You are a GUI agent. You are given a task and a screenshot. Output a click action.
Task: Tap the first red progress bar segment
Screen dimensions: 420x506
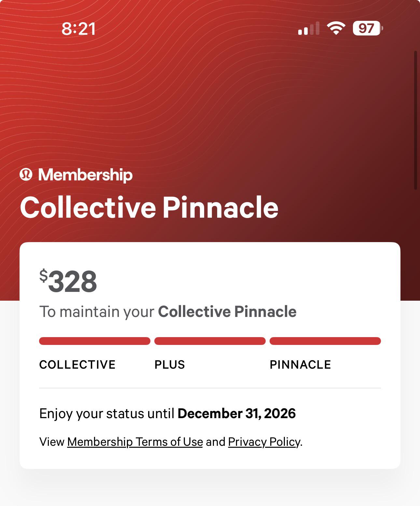tap(94, 341)
